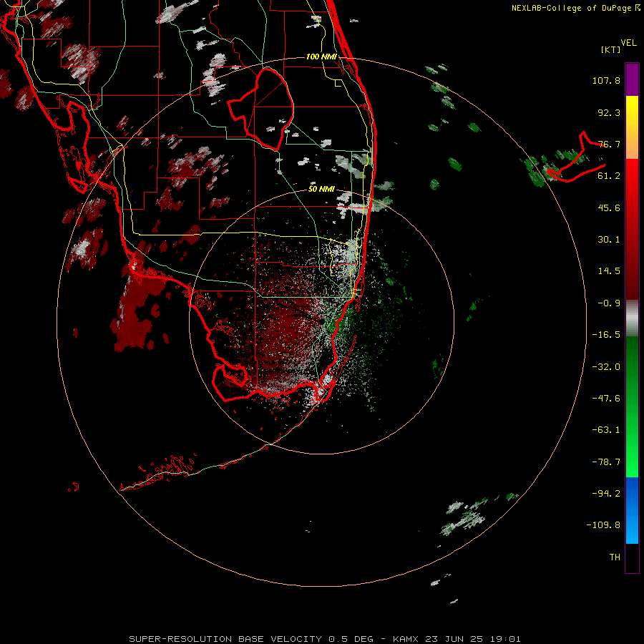Click the -16.5 legend value
The image size is (644, 644).
pos(606,335)
